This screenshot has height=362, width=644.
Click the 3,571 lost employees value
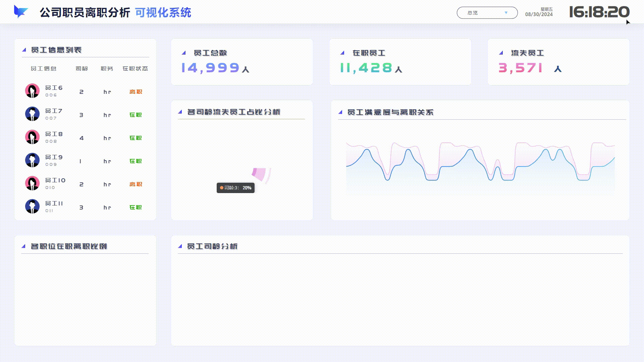(520, 68)
